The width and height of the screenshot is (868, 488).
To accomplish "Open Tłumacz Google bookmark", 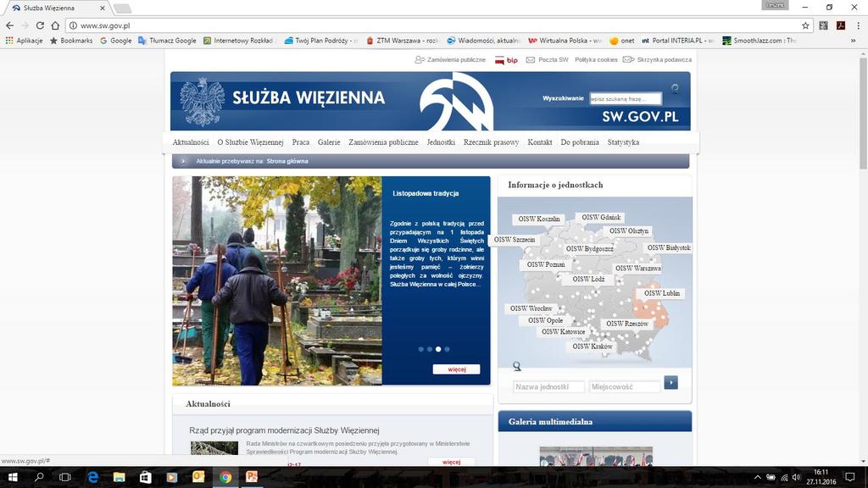I will point(167,41).
